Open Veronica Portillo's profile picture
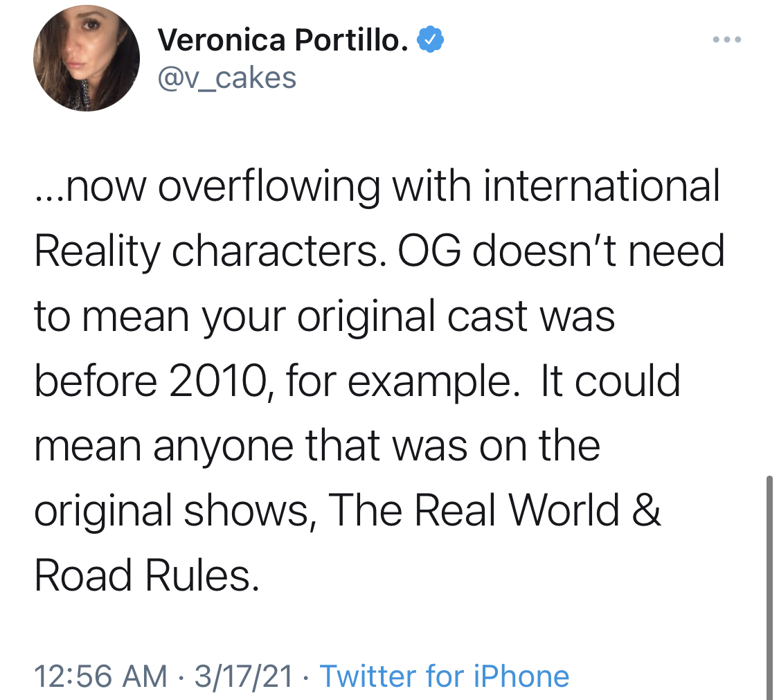This screenshot has width=779, height=700. coord(87,58)
